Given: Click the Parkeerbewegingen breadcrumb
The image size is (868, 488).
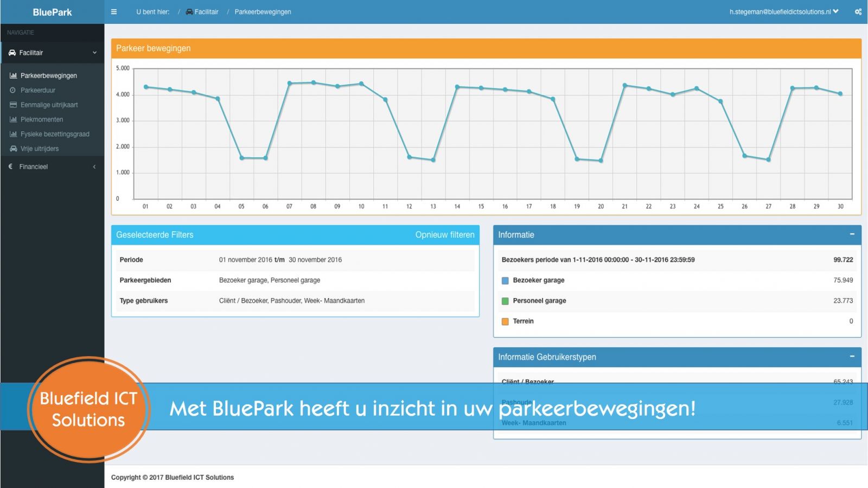Looking at the screenshot, I should point(263,12).
